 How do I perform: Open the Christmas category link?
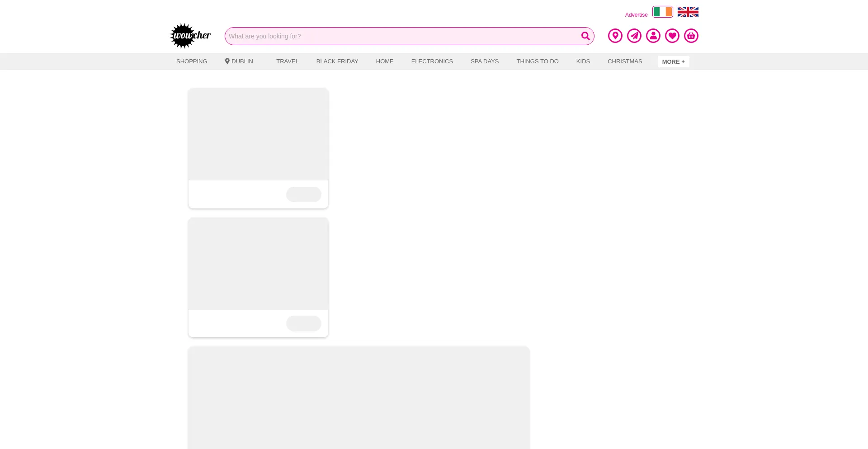625,61
